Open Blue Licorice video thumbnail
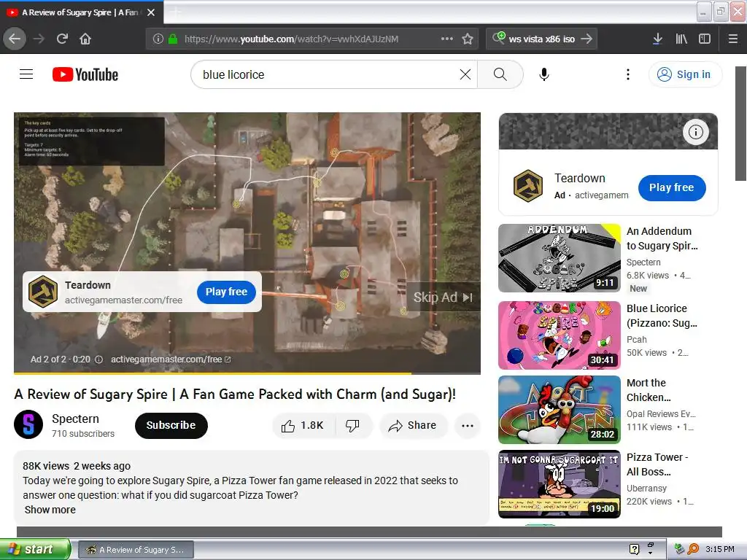 tap(560, 335)
